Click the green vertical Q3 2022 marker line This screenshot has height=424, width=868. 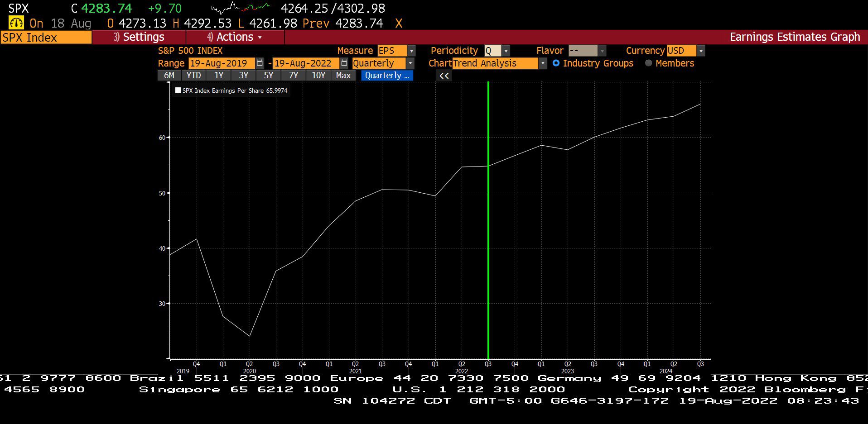tap(488, 220)
